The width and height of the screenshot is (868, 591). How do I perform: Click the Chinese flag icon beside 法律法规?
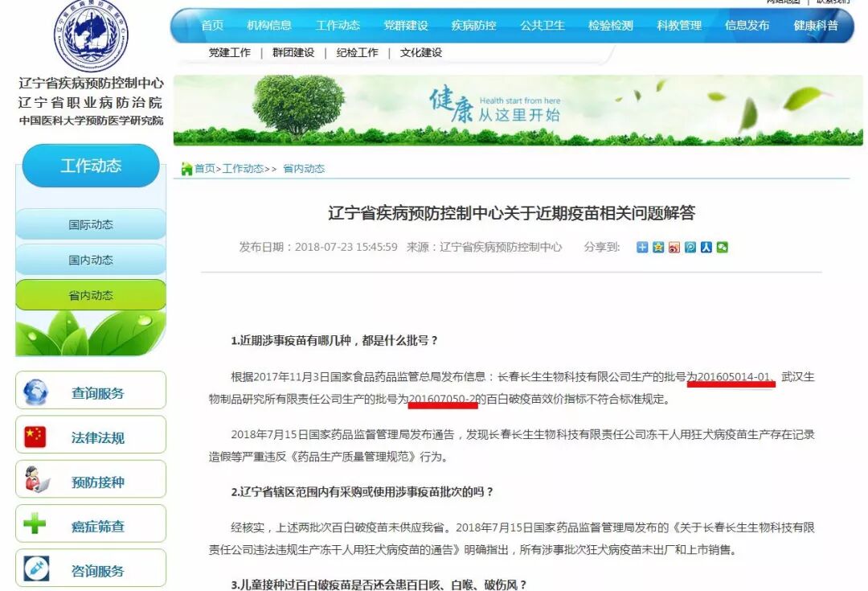click(x=35, y=437)
